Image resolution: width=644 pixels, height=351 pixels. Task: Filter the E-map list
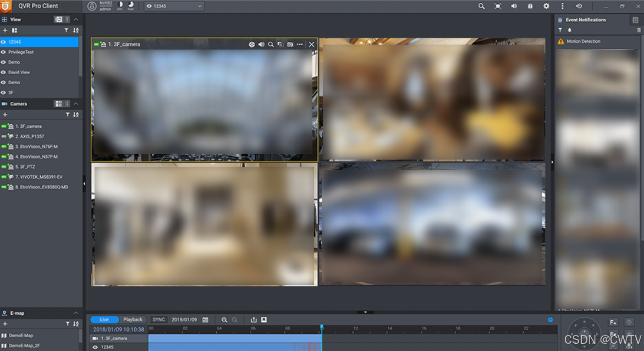[x=68, y=324]
